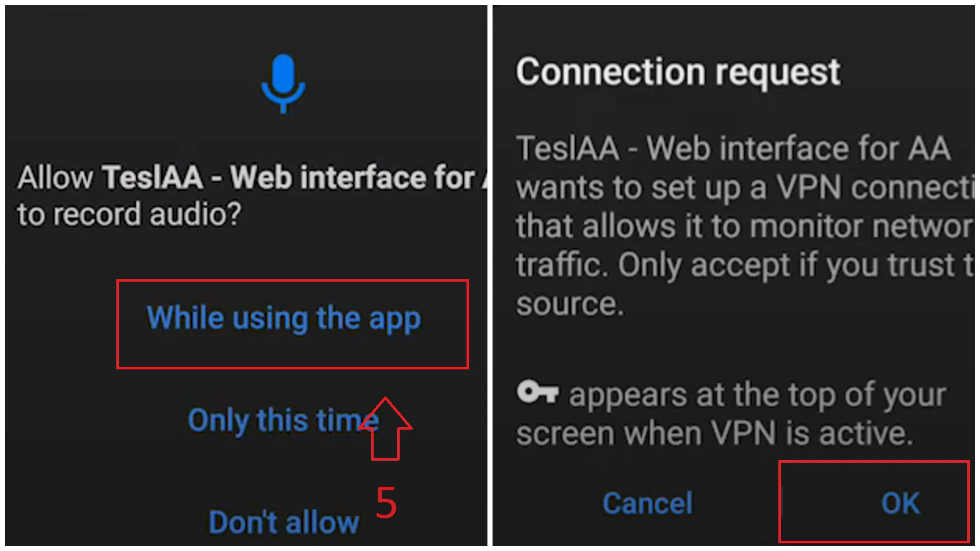Click the VPN key icon
This screenshot has width=980, height=551.
point(538,392)
